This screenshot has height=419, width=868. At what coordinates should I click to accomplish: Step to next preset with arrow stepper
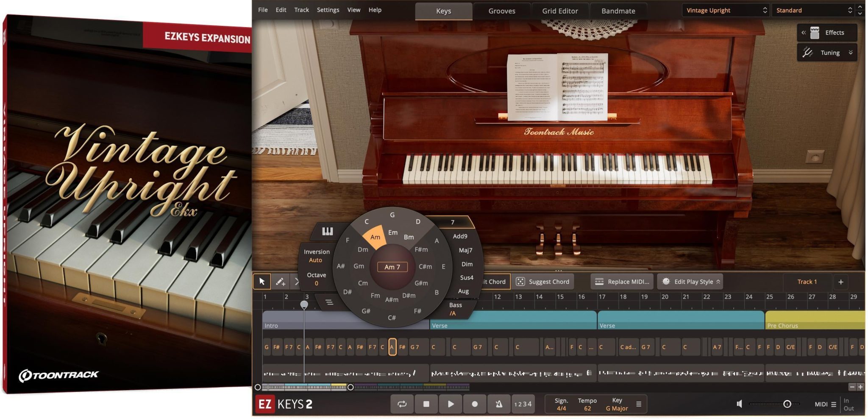860,14
